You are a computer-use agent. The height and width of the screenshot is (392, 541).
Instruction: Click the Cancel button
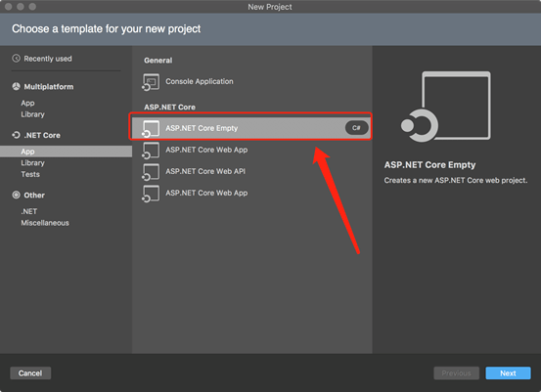pos(30,373)
